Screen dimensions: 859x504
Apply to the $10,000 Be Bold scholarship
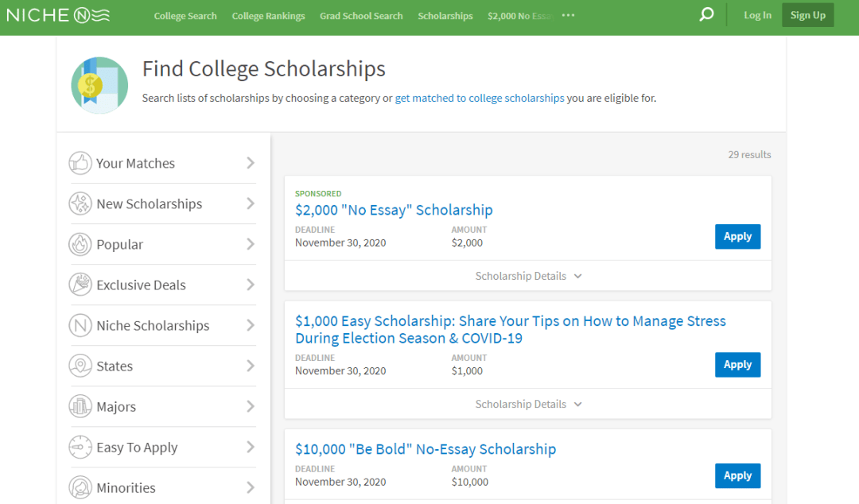(737, 475)
